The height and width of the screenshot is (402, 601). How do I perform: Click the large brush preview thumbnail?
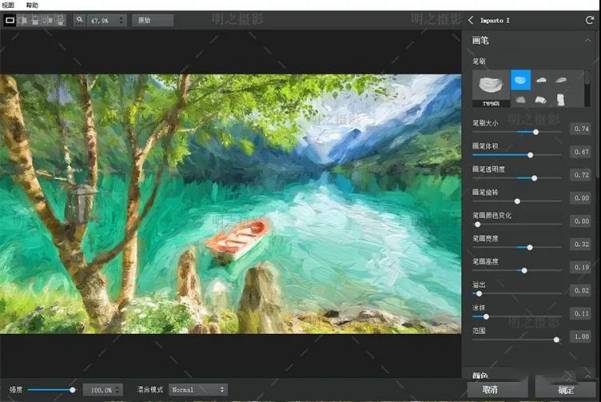click(489, 87)
